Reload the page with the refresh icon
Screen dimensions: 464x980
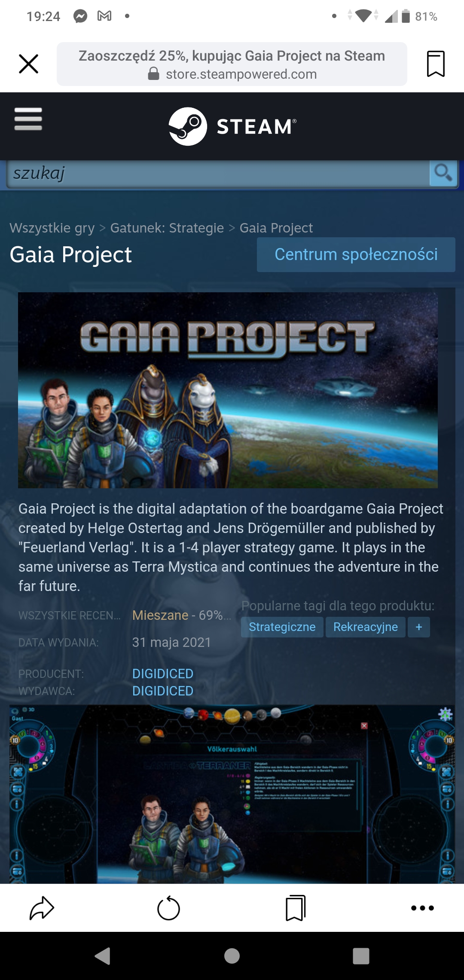168,908
